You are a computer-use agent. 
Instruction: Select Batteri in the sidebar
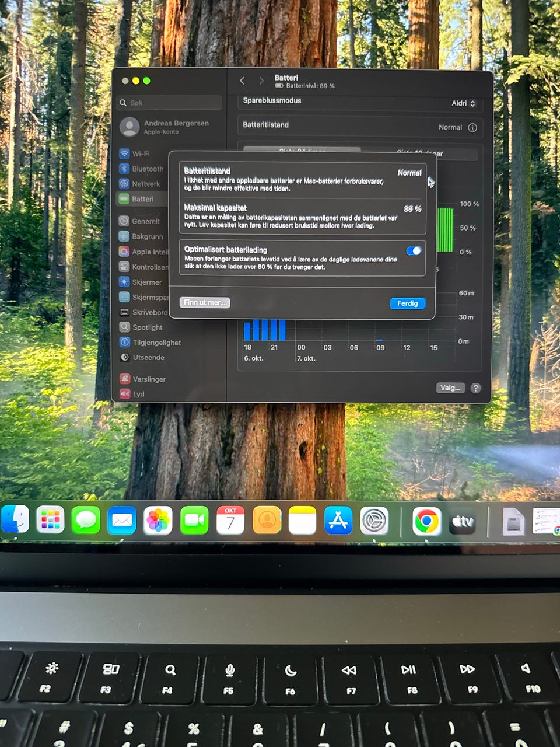click(x=142, y=199)
